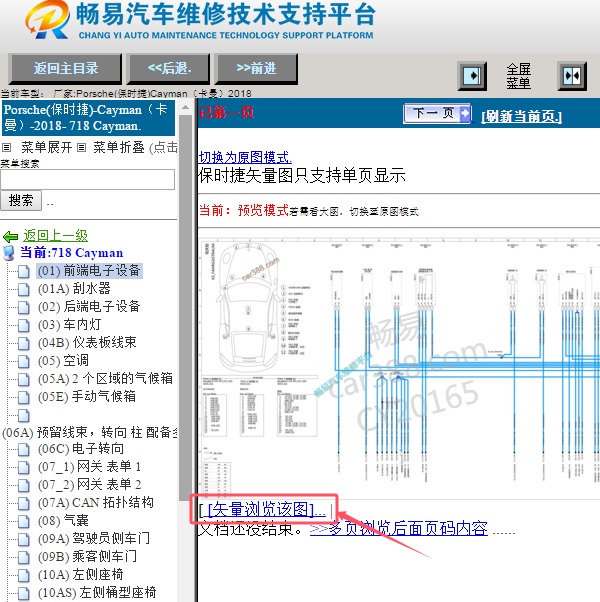Go forward with the >>前进 button
The width and height of the screenshot is (600, 602).
click(256, 68)
